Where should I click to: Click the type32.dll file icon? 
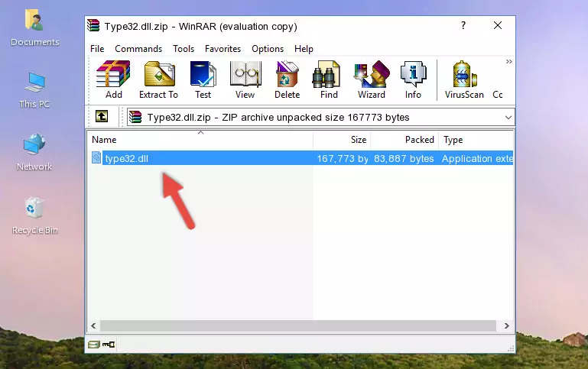point(96,157)
